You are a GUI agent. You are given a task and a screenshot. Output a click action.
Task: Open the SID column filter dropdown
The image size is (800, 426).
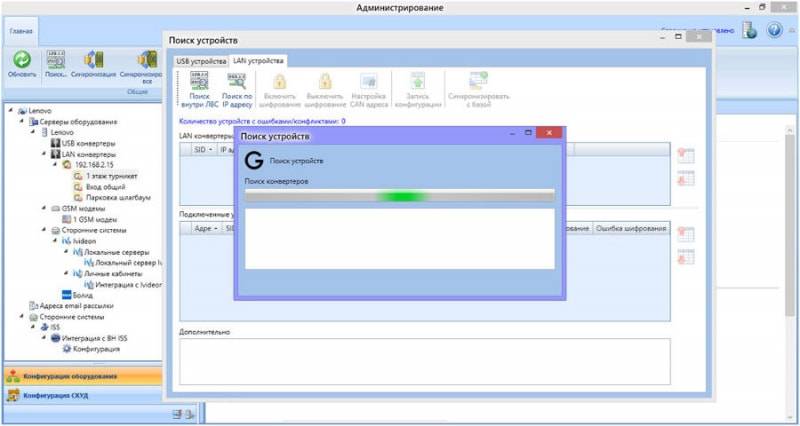point(212,149)
